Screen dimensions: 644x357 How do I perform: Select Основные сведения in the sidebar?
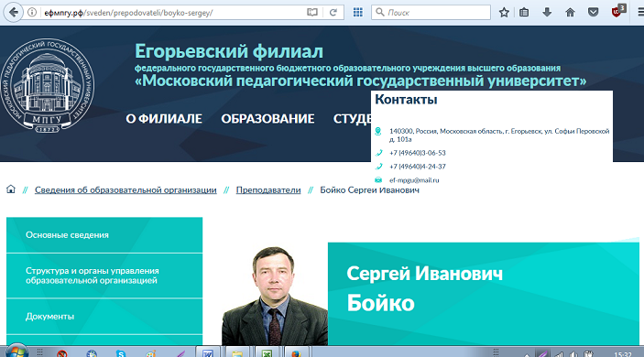[104, 234]
